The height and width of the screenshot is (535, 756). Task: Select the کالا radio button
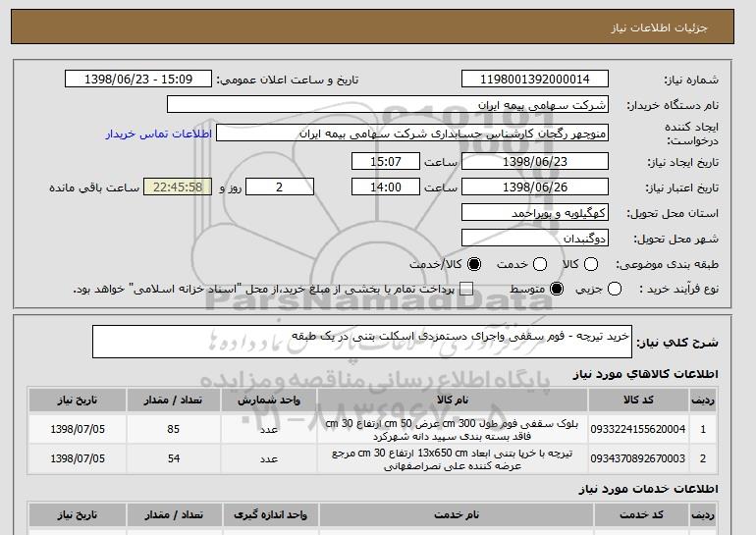(591, 264)
